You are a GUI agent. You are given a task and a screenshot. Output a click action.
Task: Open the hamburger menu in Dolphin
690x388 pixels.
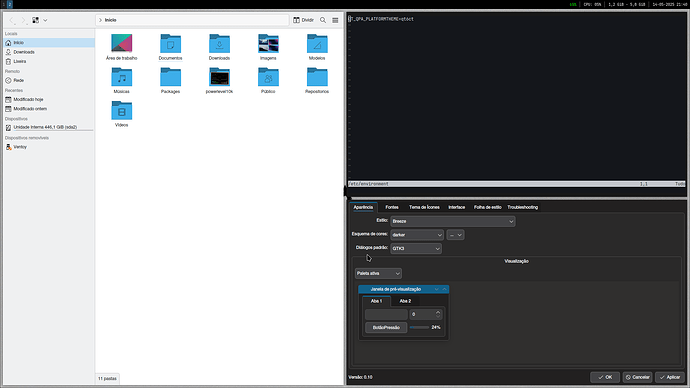pos(335,20)
